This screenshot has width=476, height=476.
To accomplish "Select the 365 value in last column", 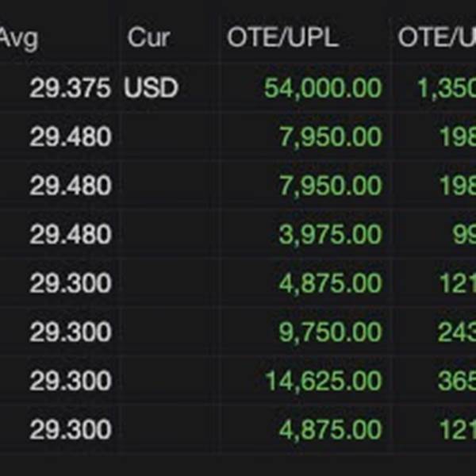I will pyautogui.click(x=457, y=381).
